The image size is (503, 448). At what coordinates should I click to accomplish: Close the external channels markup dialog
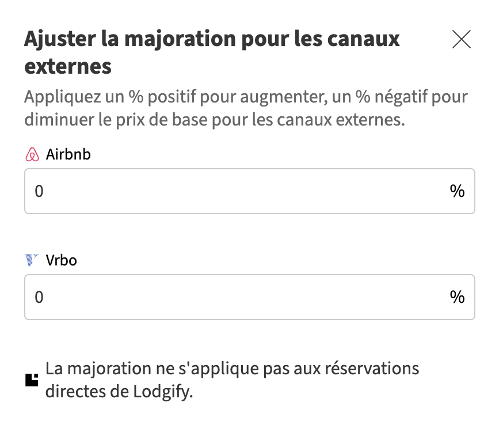coord(462,39)
